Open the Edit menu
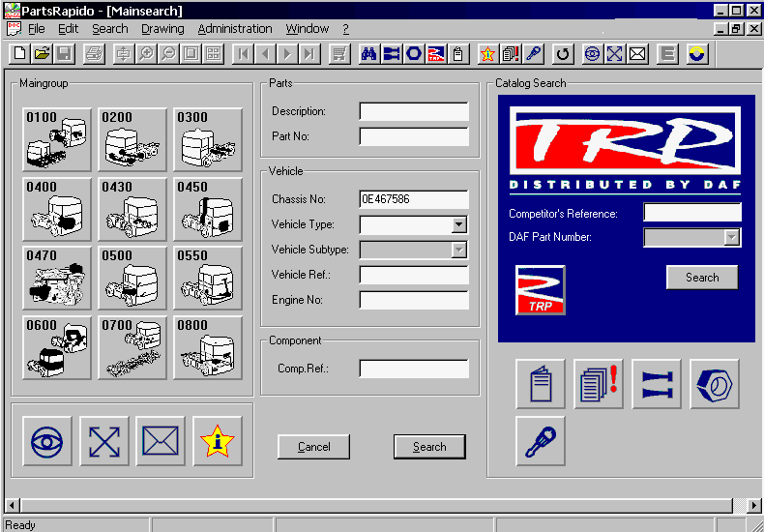Screen dimensions: 764x532 (x=69, y=29)
